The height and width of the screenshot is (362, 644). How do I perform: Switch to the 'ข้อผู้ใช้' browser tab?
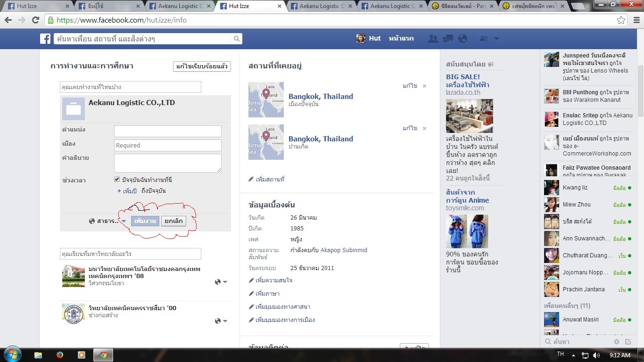108,6
